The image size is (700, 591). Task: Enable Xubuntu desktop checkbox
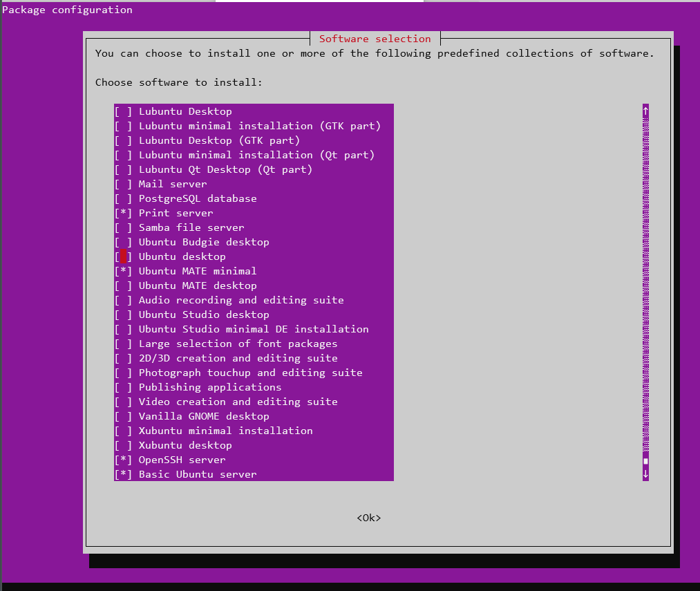(123, 445)
